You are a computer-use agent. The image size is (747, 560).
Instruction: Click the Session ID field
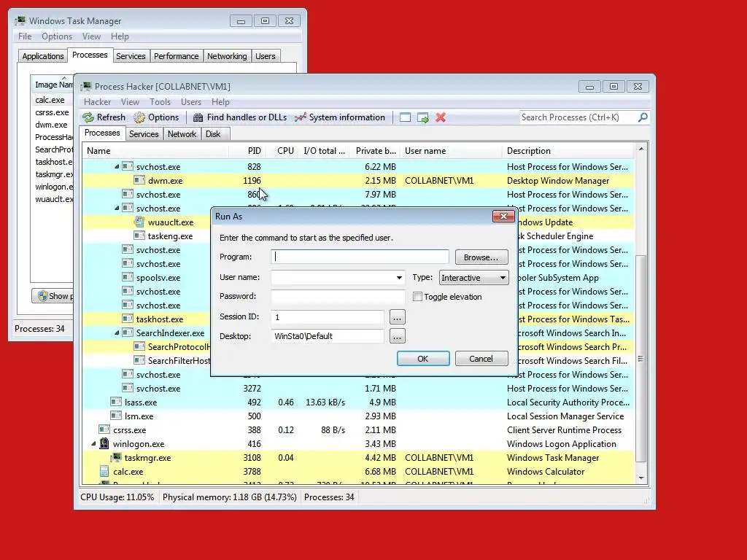(328, 316)
